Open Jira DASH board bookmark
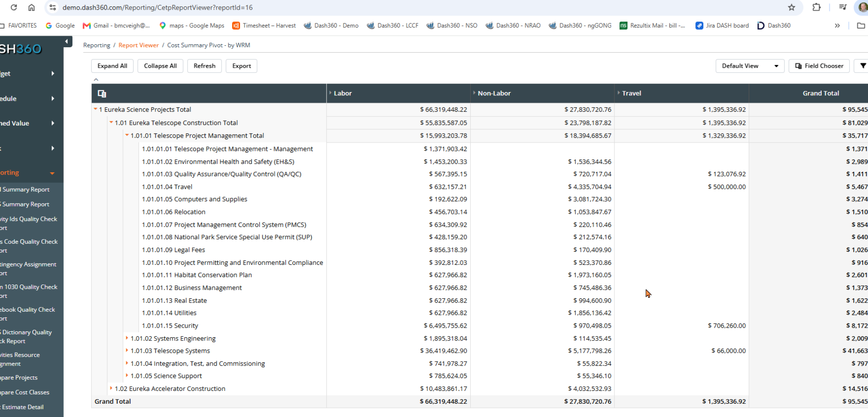This screenshot has width=868, height=417. tap(722, 26)
